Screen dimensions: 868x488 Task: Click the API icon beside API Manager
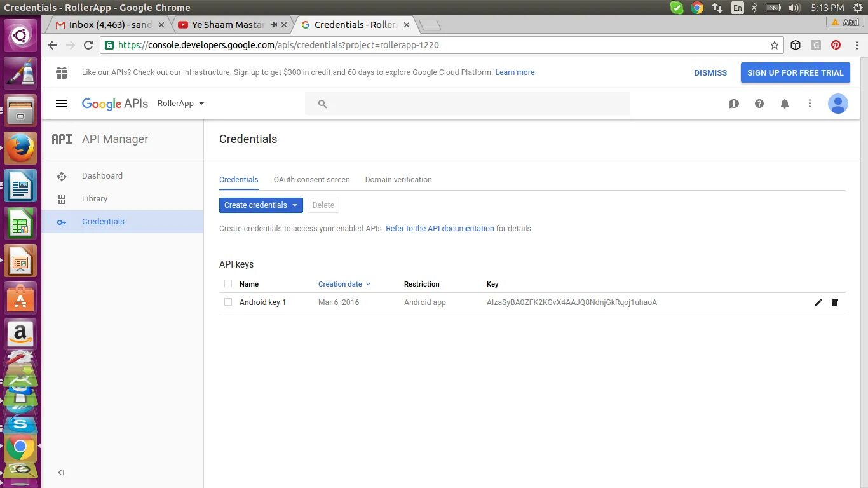click(x=62, y=139)
